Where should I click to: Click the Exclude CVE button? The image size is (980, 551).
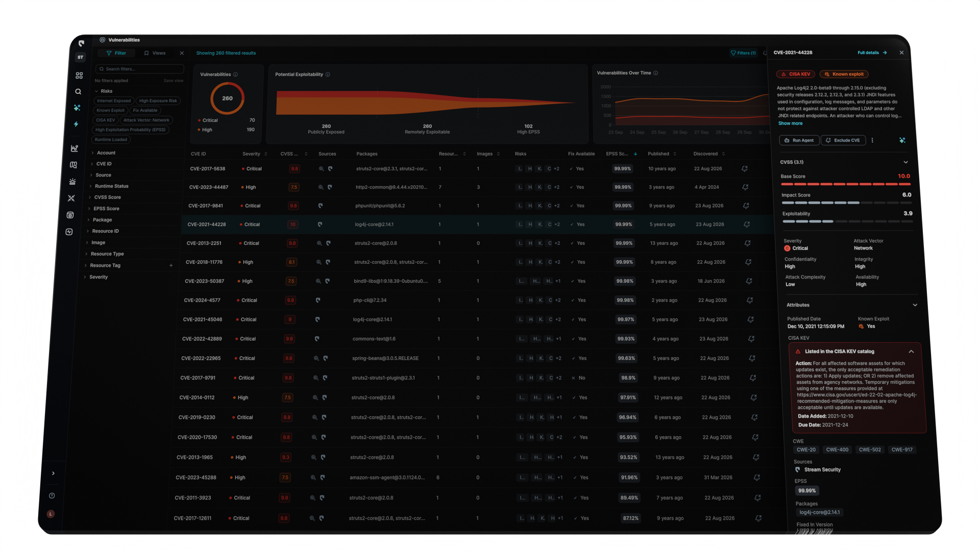(x=843, y=140)
